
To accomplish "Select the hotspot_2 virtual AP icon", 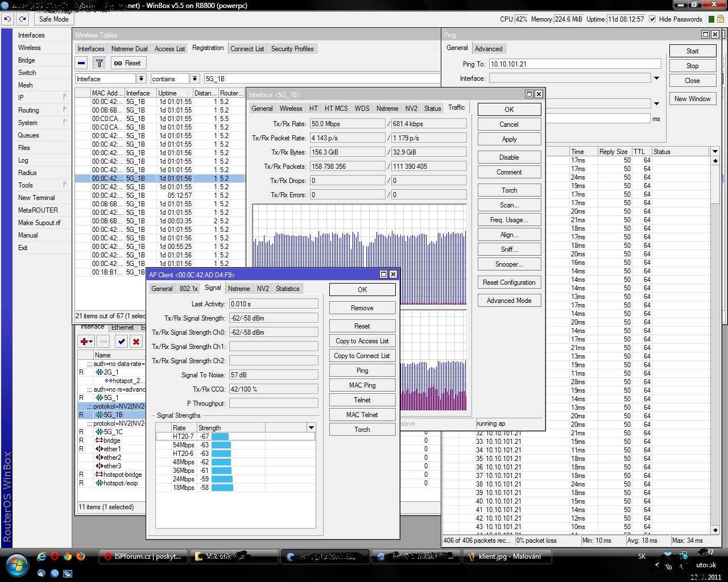I will click(x=108, y=381).
